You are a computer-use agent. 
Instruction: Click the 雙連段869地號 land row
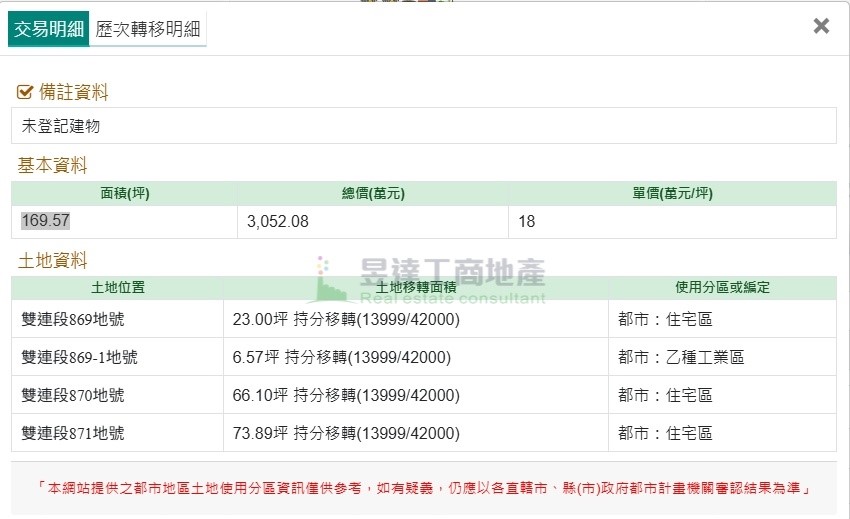73,319
